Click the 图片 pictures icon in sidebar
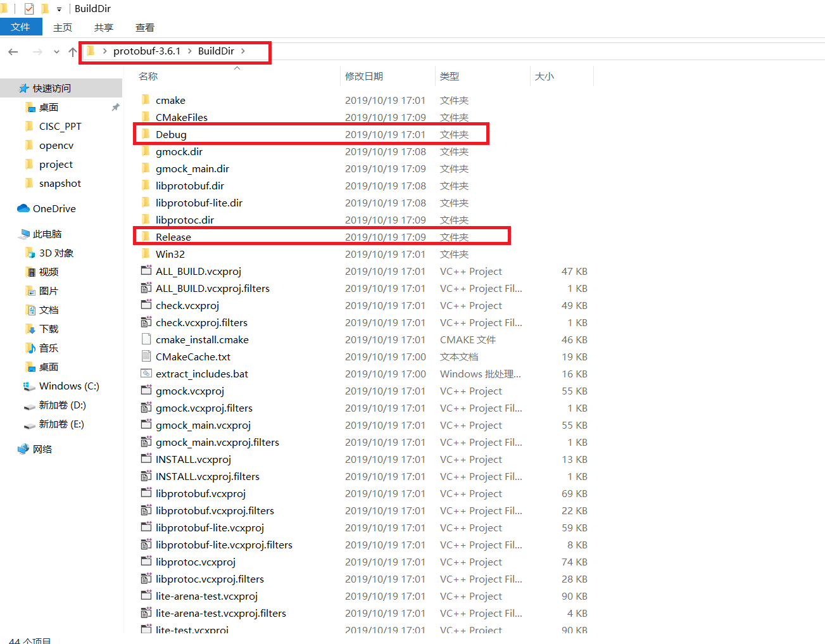This screenshot has height=644, width=825. [x=30, y=291]
